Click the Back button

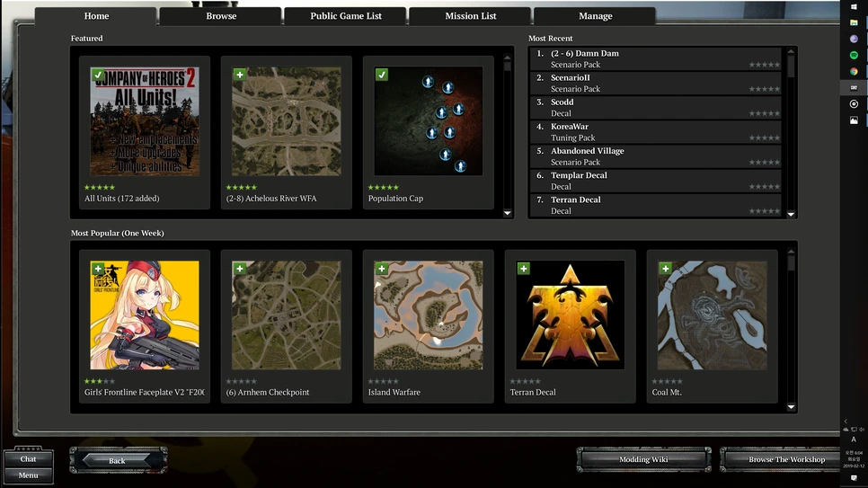(x=118, y=460)
